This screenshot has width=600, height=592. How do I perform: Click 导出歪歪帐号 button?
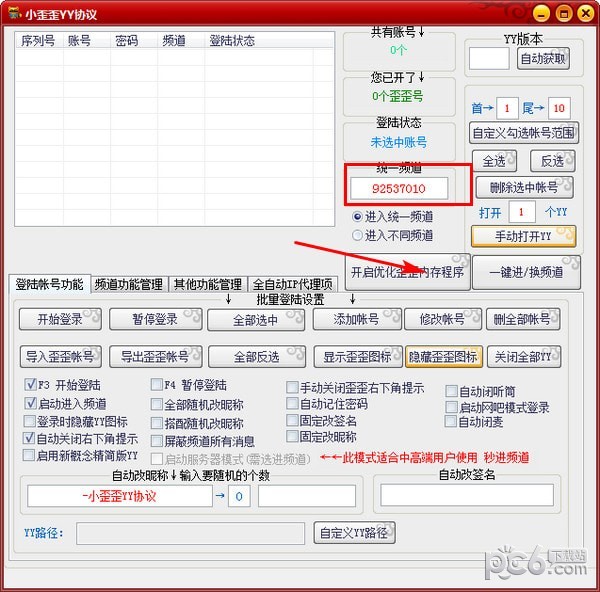(155, 357)
